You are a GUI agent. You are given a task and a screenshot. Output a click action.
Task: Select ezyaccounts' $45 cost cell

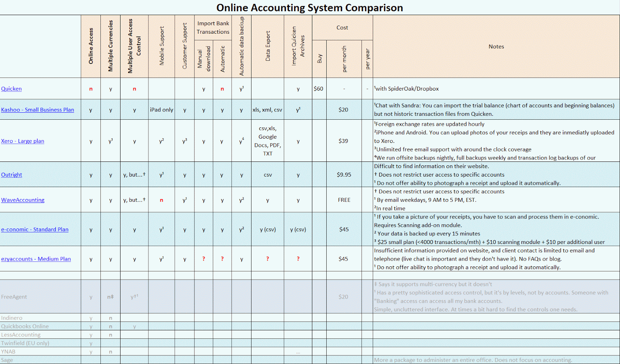(x=343, y=259)
